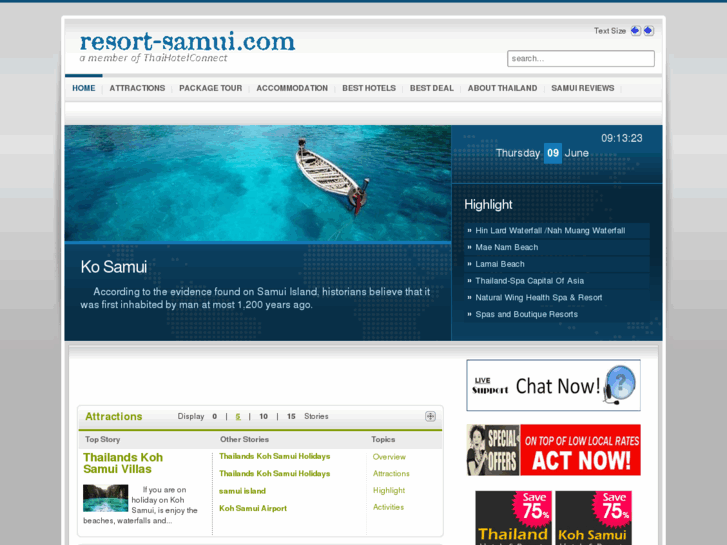This screenshot has height=545, width=727.
Task: Display 15 stories in Attractions
Action: point(291,417)
